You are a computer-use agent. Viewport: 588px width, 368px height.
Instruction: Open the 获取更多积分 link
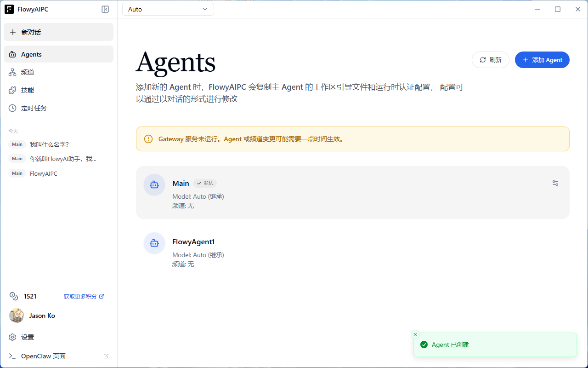tap(80, 296)
